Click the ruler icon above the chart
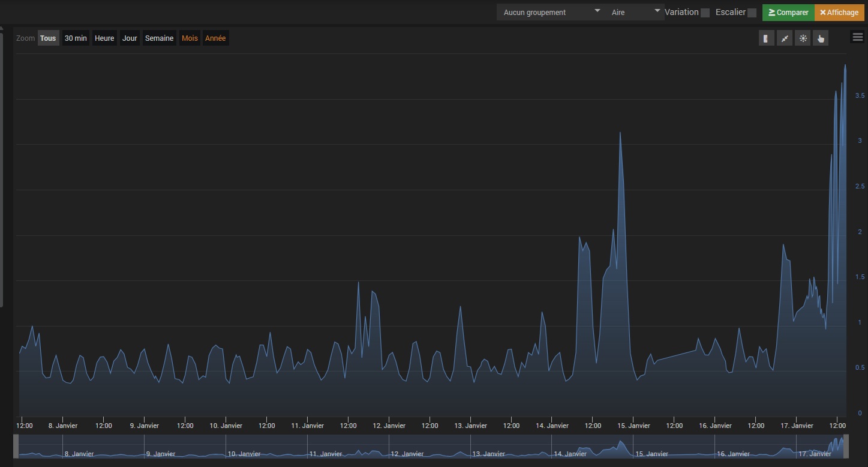This screenshot has width=868, height=467. pos(766,38)
